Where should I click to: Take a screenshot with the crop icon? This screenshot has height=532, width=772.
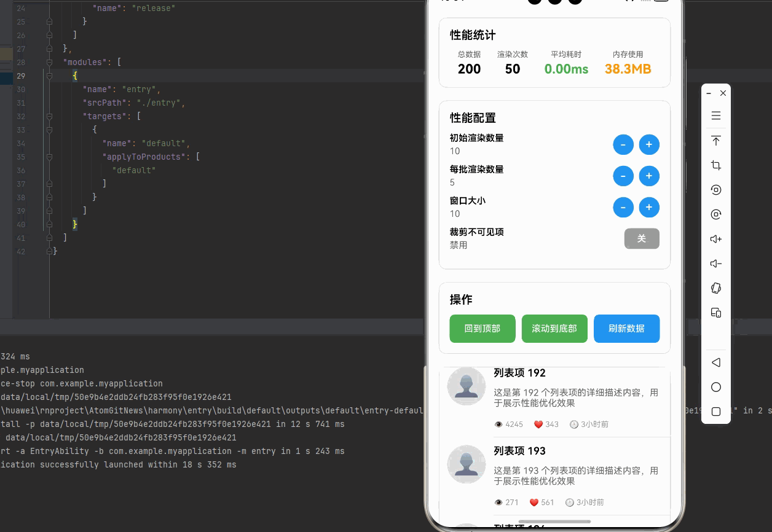click(715, 165)
